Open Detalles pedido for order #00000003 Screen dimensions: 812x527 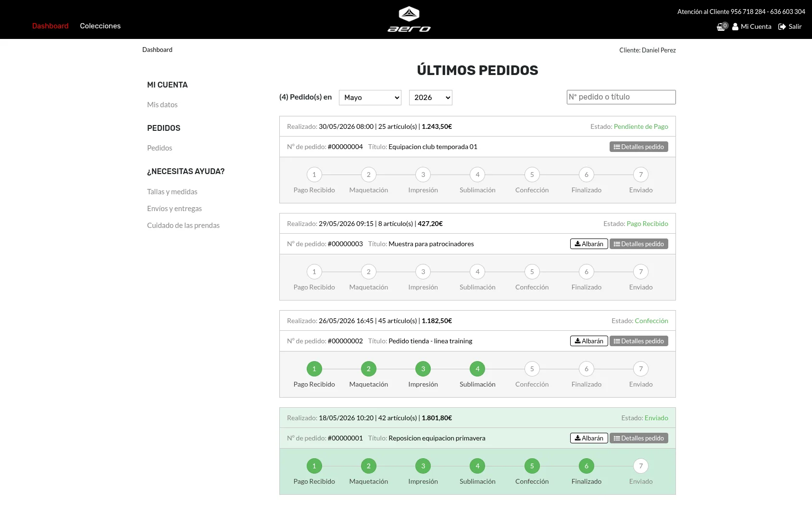coord(639,244)
